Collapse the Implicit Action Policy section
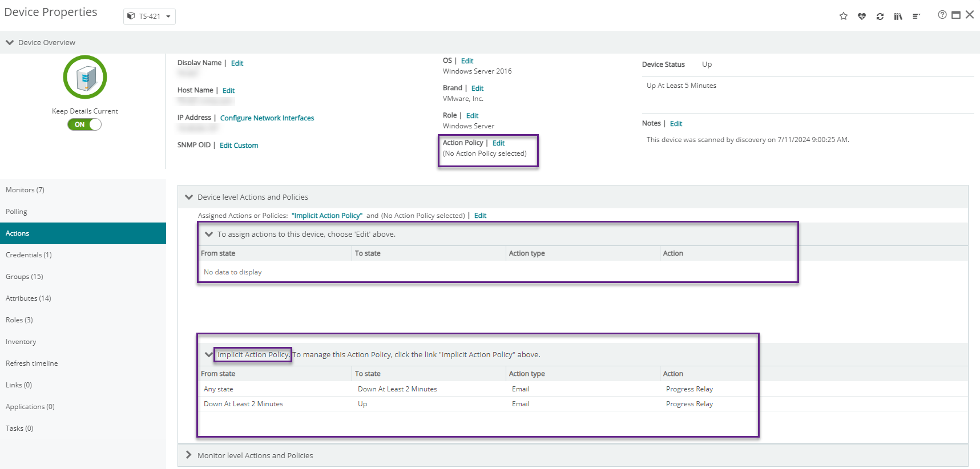This screenshot has height=469, width=980. click(x=208, y=354)
